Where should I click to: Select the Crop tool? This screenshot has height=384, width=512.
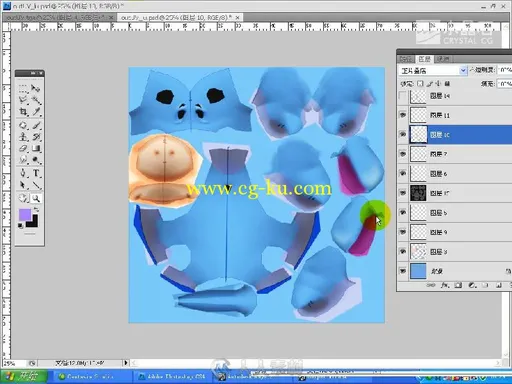click(23, 111)
